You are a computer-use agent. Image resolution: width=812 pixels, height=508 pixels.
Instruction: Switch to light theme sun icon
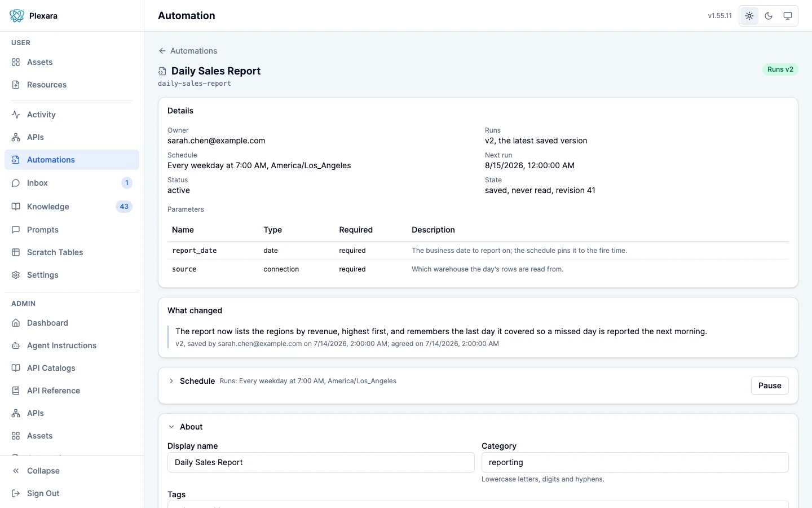click(x=749, y=16)
